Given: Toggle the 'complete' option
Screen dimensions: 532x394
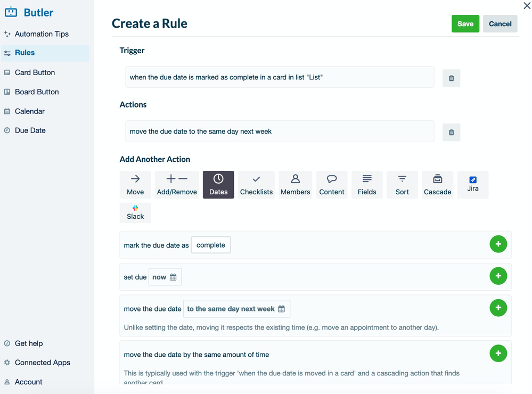Looking at the screenshot, I should coord(211,245).
